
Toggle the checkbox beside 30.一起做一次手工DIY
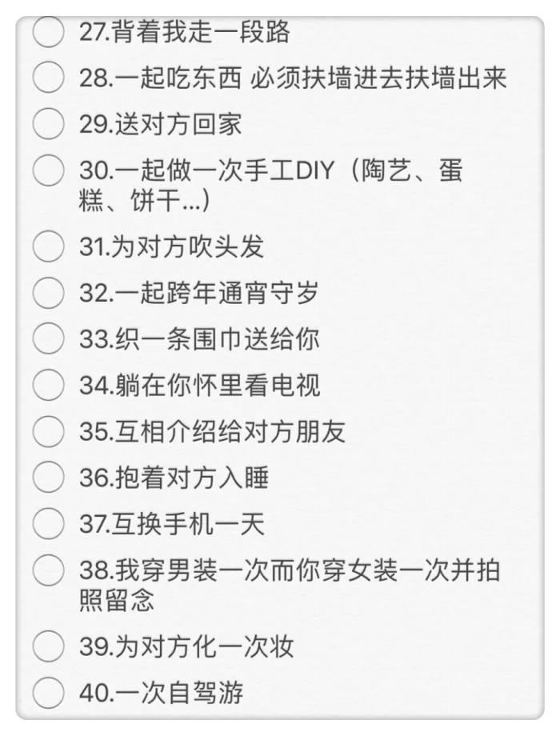coord(49,171)
